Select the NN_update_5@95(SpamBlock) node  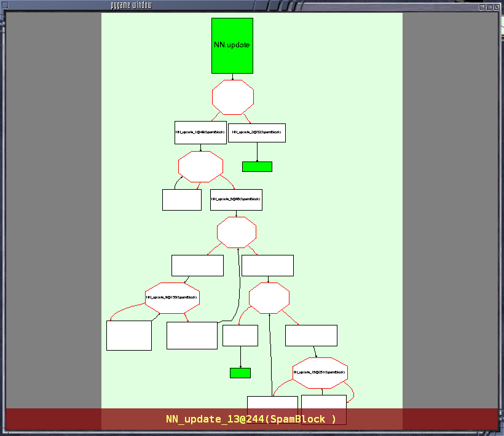pyautogui.click(x=236, y=200)
